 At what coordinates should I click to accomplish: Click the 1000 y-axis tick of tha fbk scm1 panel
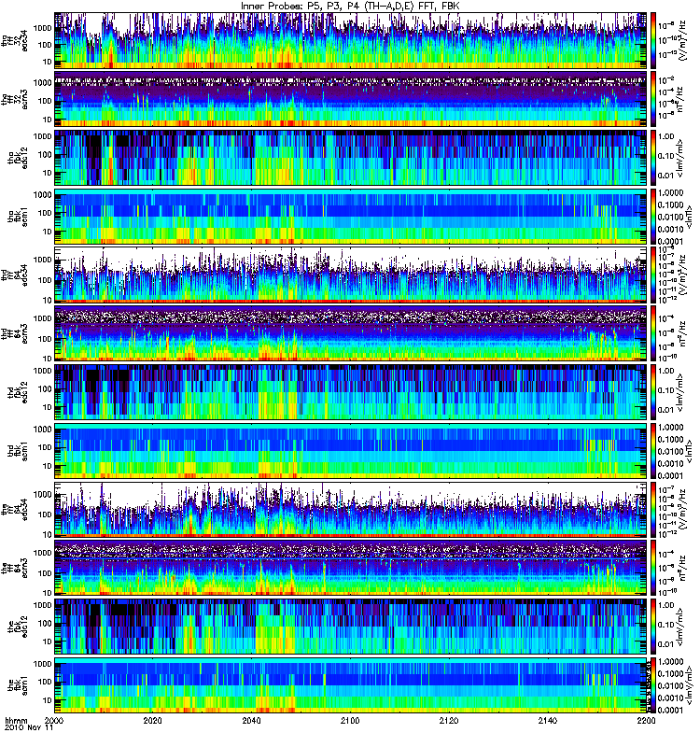pyautogui.click(x=42, y=195)
